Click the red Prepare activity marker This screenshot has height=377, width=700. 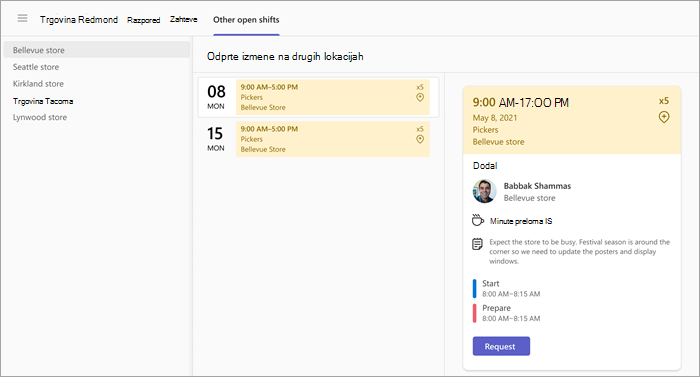(475, 313)
